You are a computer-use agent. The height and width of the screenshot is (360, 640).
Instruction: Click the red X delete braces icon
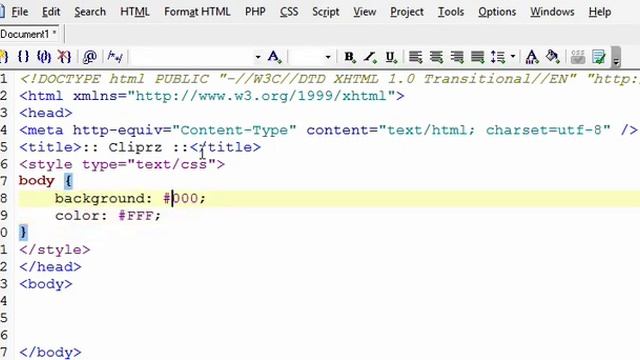pyautogui.click(x=64, y=56)
